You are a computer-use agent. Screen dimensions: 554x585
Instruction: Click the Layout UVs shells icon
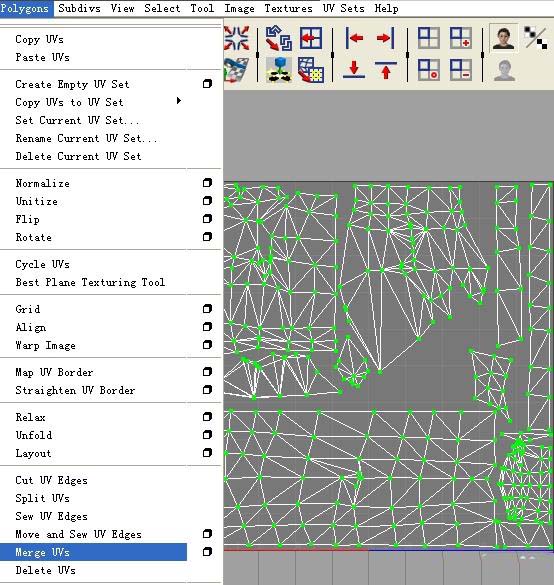pos(279,38)
